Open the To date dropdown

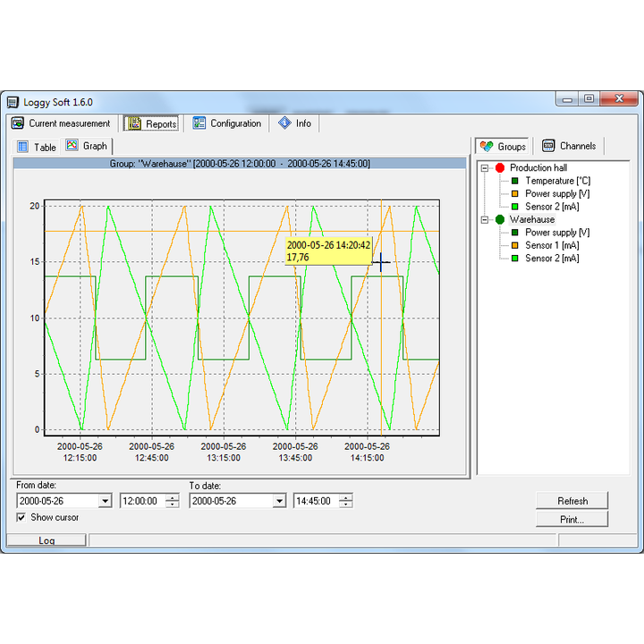278,501
